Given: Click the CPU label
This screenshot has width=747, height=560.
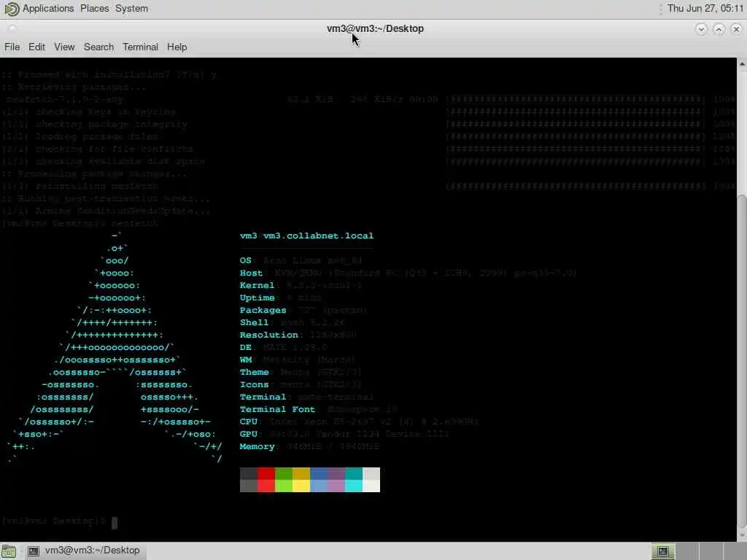Looking at the screenshot, I should (x=248, y=421).
